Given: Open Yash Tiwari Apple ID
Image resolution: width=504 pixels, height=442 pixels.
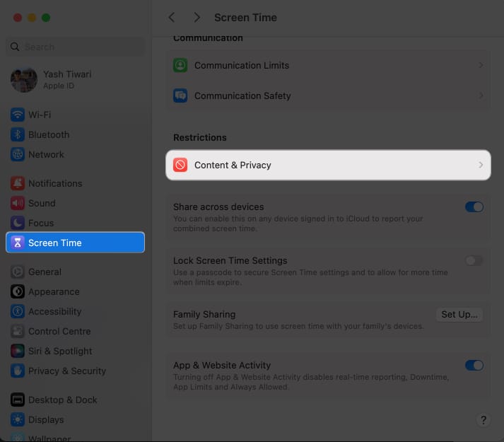Looking at the screenshot, I should pos(75,79).
